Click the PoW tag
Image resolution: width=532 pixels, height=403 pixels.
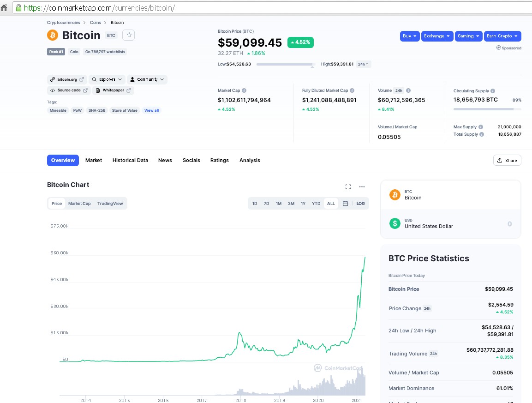coord(78,110)
